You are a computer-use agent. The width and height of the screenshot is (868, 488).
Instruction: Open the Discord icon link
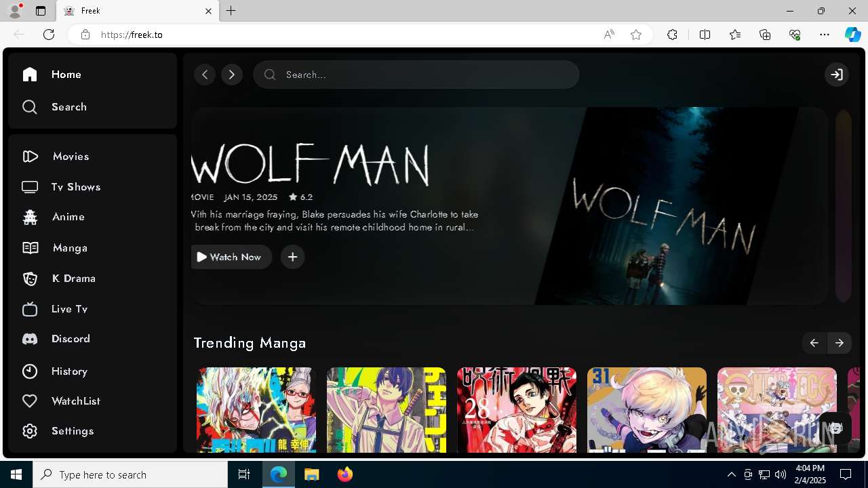point(30,339)
